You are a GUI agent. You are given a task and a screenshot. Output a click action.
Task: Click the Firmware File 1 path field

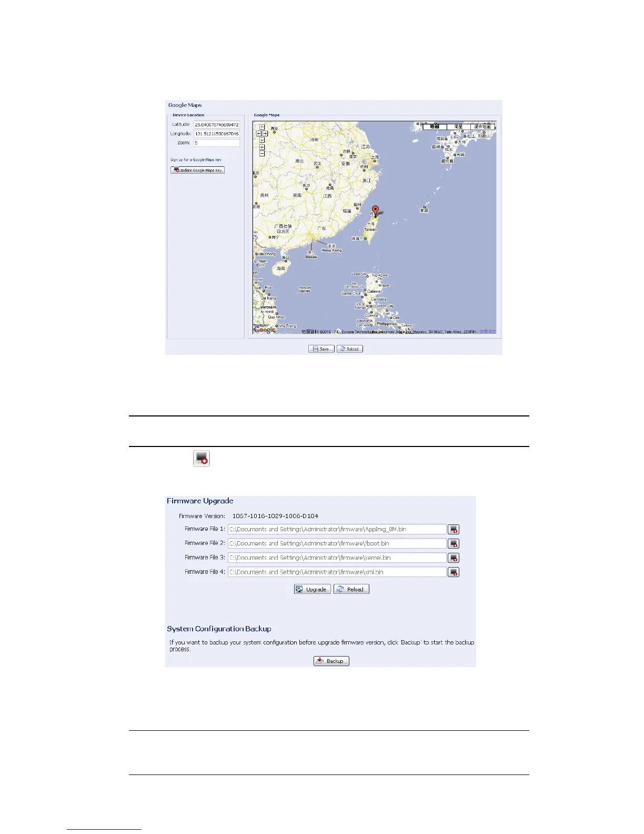coord(337,529)
